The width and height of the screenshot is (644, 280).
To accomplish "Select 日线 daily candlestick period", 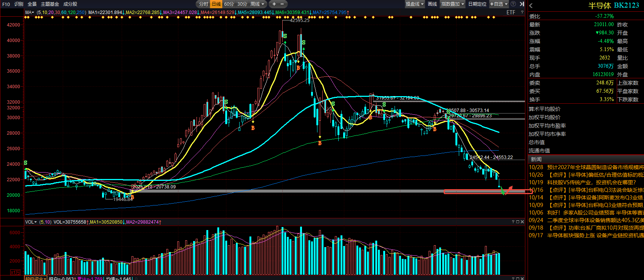I will (216, 4).
